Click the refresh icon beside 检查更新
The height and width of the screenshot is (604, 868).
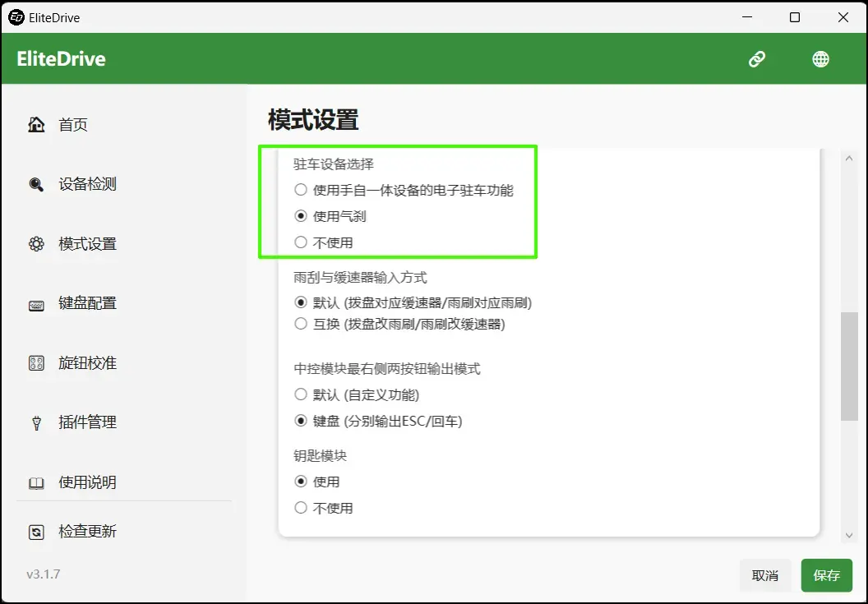(x=36, y=532)
